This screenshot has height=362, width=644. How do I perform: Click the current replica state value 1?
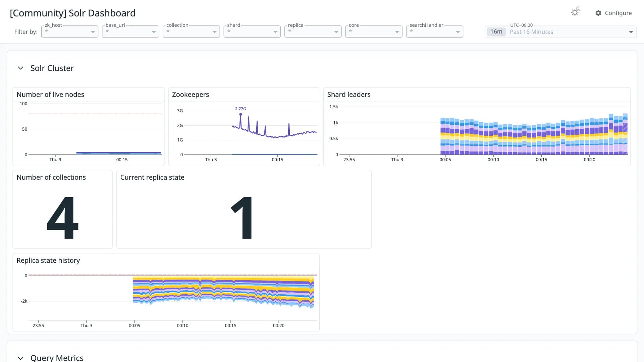[242, 218]
